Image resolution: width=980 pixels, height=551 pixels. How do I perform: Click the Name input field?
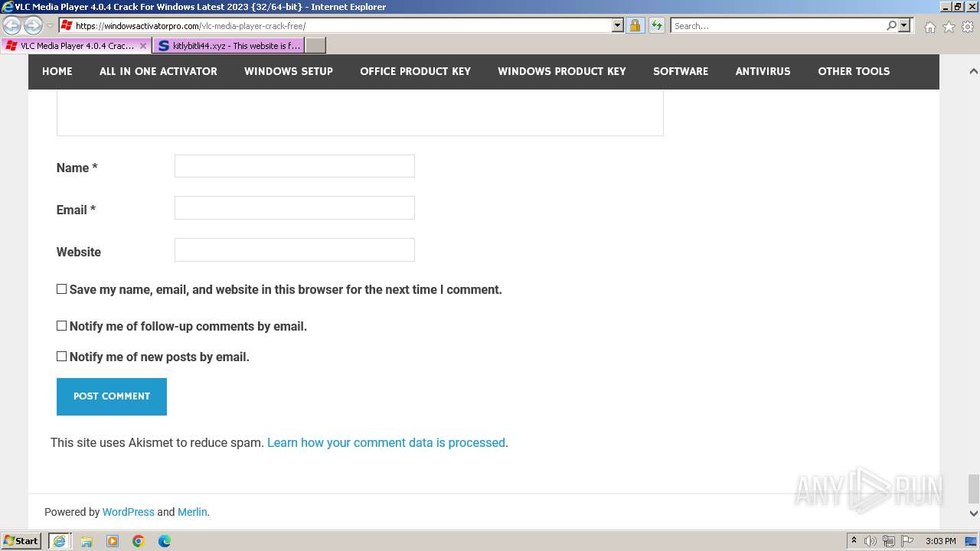[295, 166]
